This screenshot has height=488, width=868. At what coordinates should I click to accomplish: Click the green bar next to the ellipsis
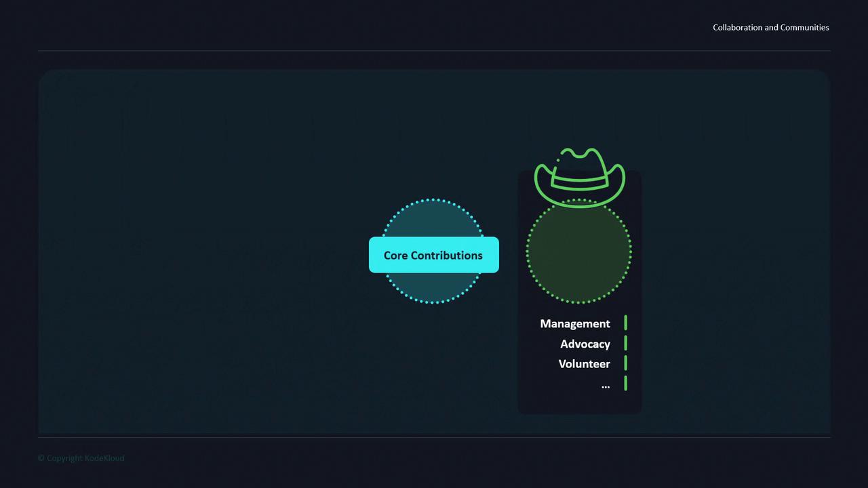[x=625, y=383]
